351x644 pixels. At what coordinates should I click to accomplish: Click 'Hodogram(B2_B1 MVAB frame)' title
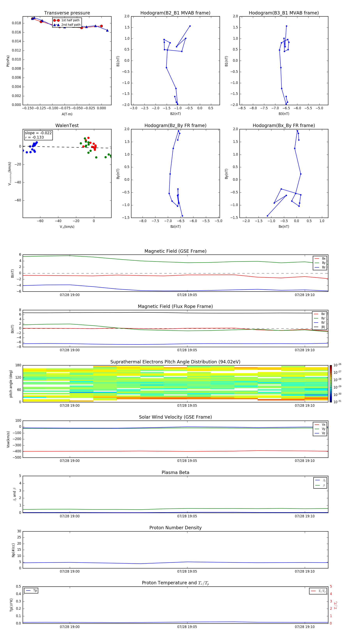pyautogui.click(x=175, y=13)
